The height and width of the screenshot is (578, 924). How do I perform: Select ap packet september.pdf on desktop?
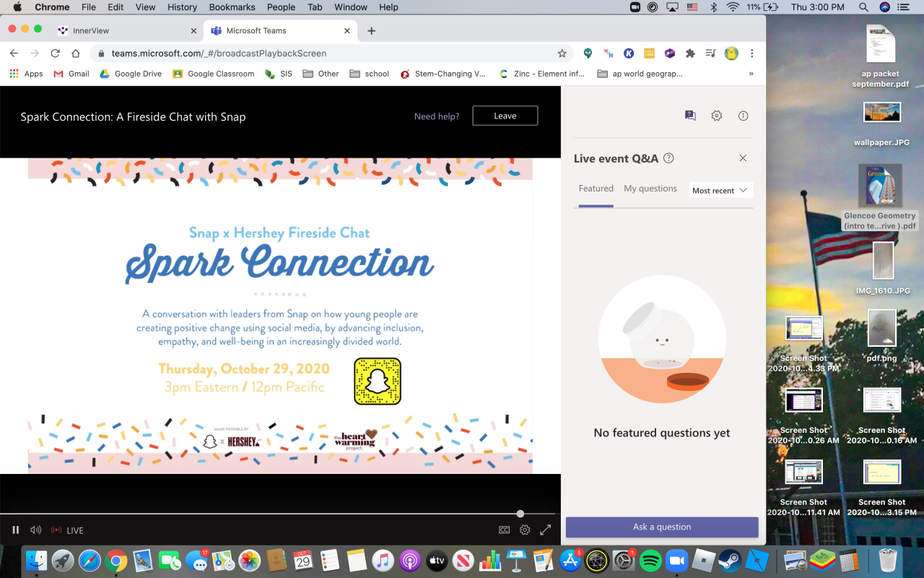(x=881, y=56)
